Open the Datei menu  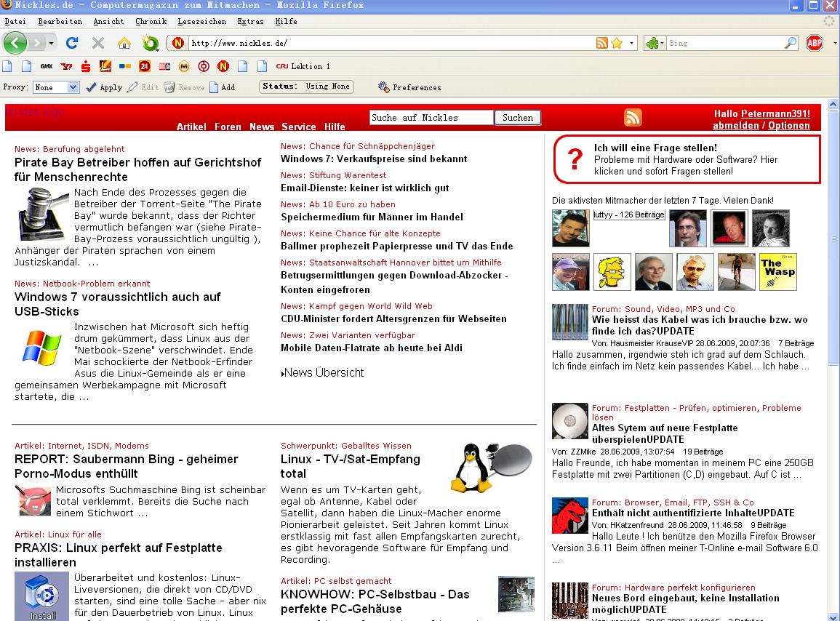coord(15,21)
